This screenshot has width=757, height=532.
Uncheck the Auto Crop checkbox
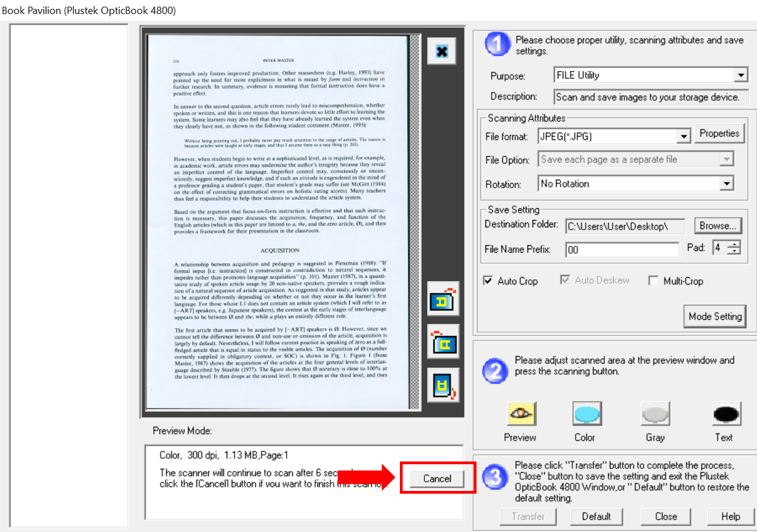[x=488, y=281]
